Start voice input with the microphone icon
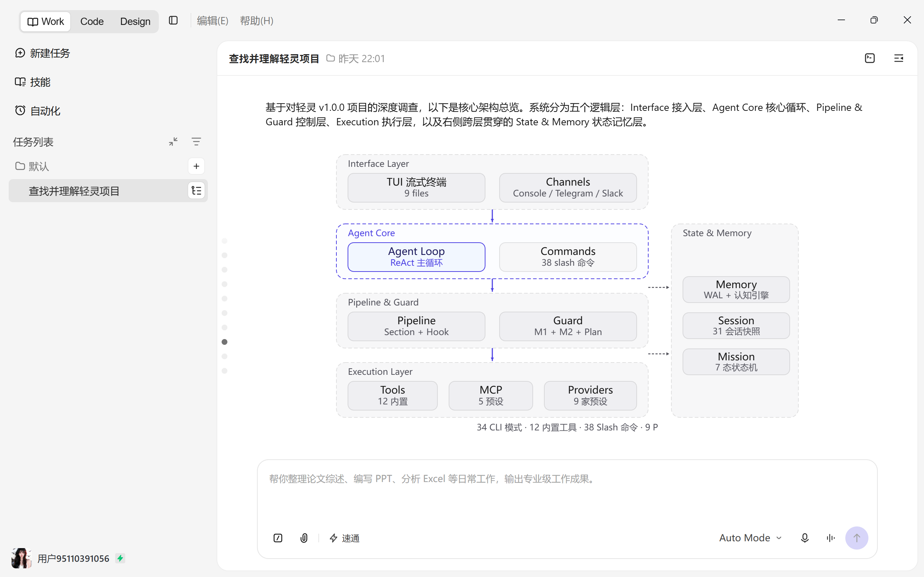924x577 pixels. (805, 538)
